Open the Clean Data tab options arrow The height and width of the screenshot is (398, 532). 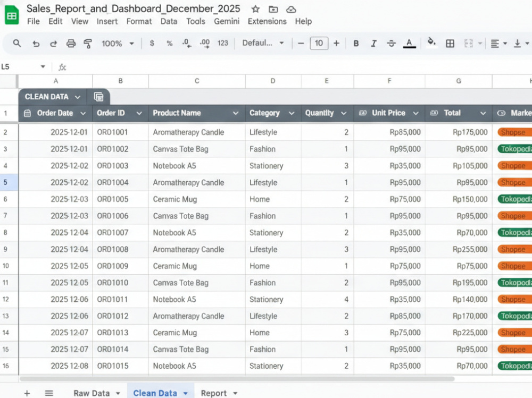[186, 393]
